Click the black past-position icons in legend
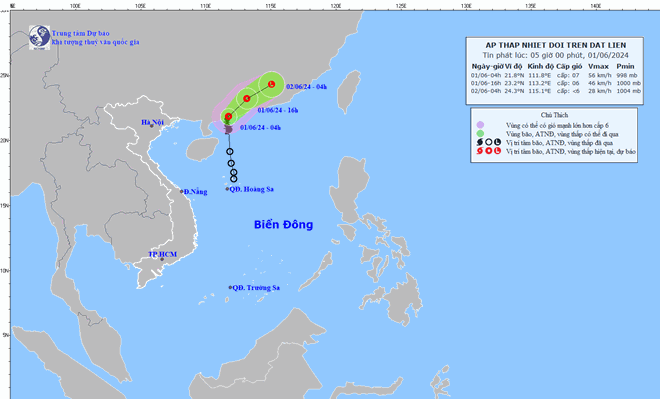 (489, 143)
